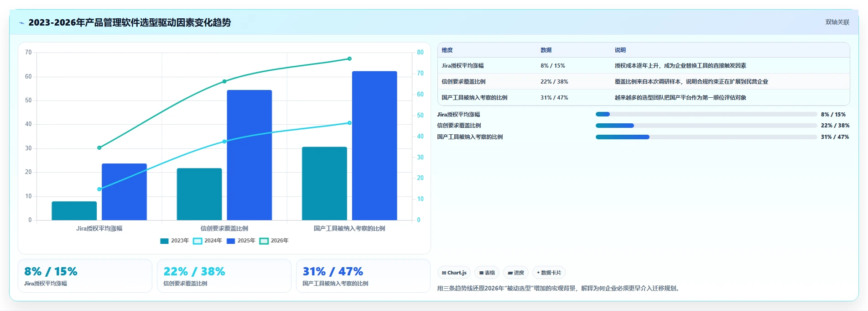Click the x-axis label 国产工具被纳入考察的比例 under the chart
This screenshot has height=311, width=868.
349,228
